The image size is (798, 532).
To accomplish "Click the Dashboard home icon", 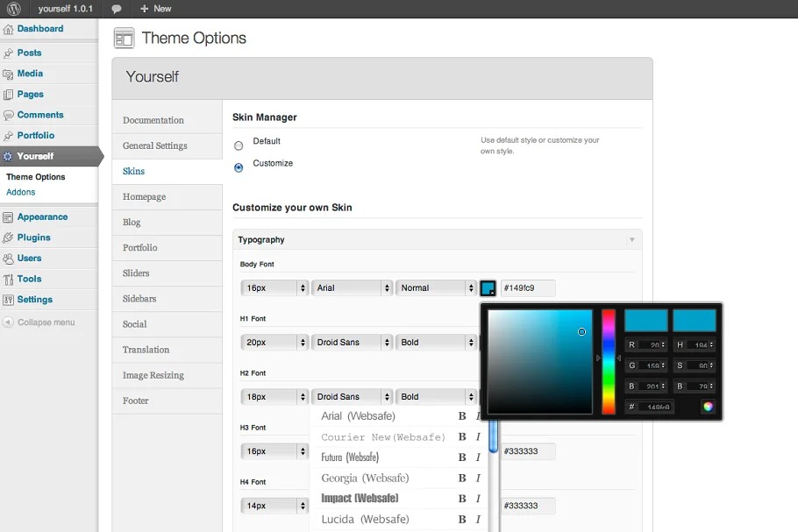I will (9, 29).
